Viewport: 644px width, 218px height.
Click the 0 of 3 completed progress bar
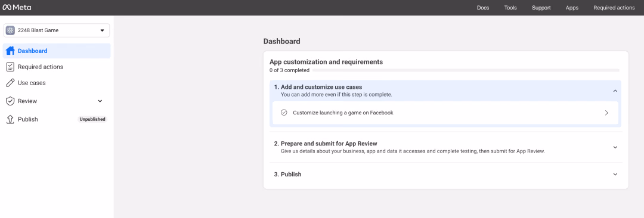(466, 70)
